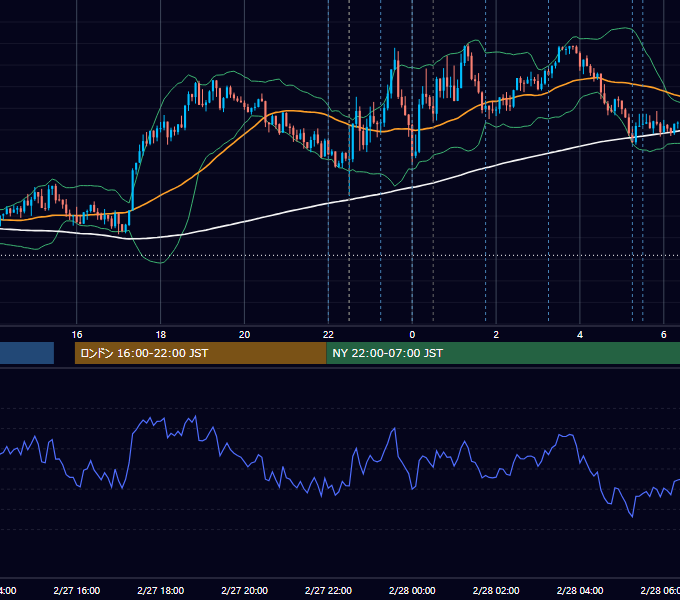Viewport: 680px width, 600px height.
Task: Click the 20 hour label on price chart axis
Action: point(244,335)
